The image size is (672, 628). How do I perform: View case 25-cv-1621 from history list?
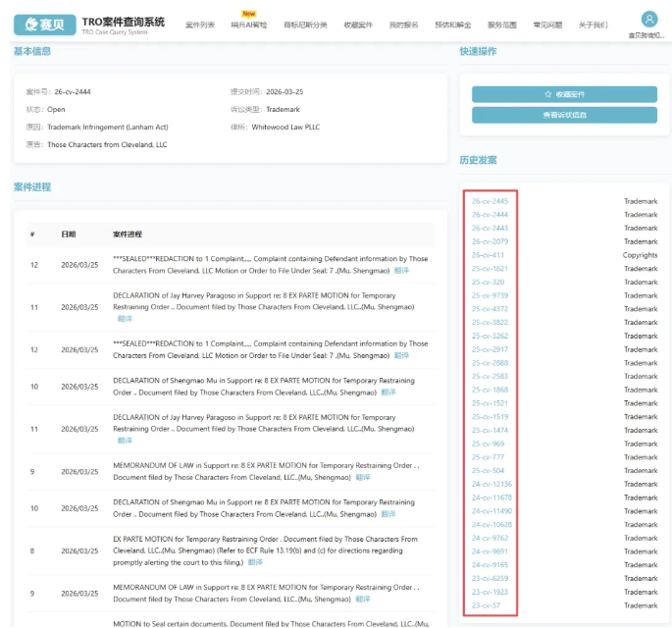(490, 269)
